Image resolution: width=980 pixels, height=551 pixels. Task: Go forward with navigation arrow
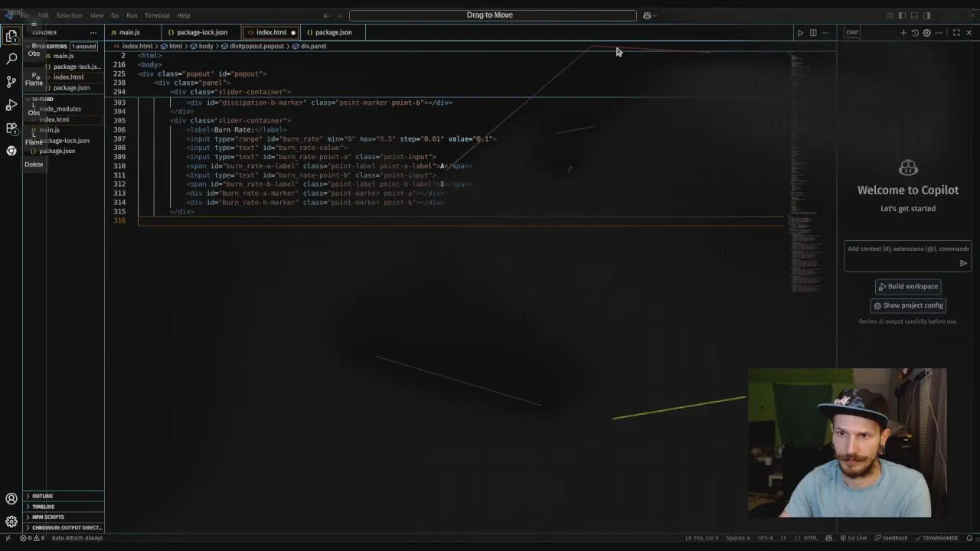point(340,15)
